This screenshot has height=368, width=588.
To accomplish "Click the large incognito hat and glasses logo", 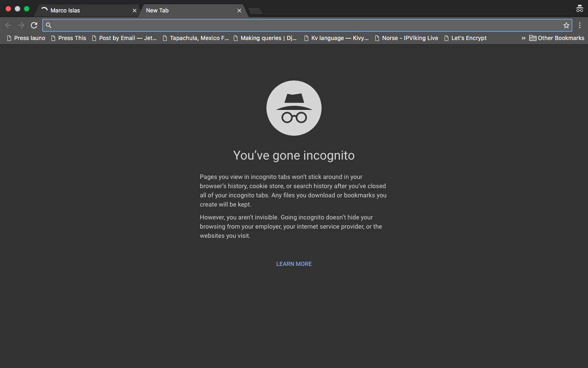I will point(294,108).
